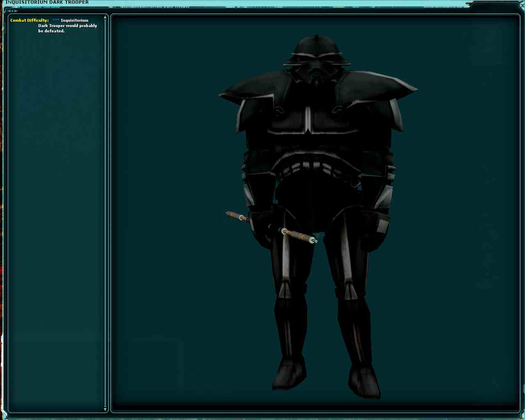The image size is (525, 420).
Task: Click the blue difficulty stars indicator
Action: [56, 21]
